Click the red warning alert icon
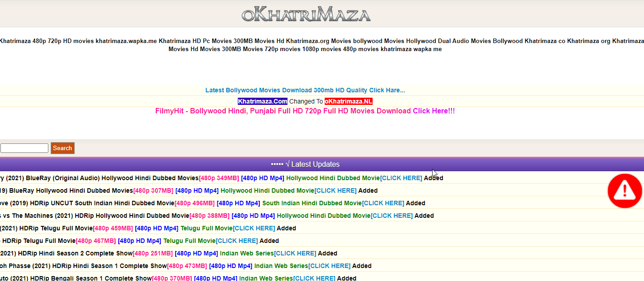The width and height of the screenshot is (644, 281). (625, 191)
